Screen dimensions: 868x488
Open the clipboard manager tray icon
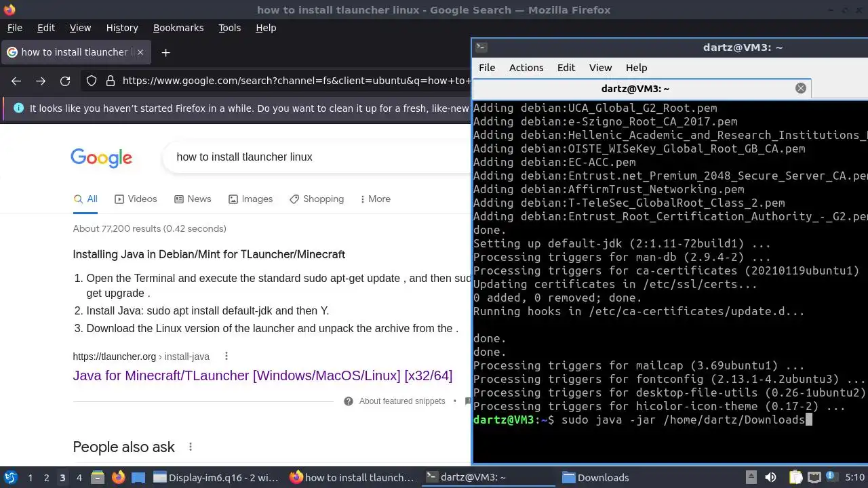[795, 477]
